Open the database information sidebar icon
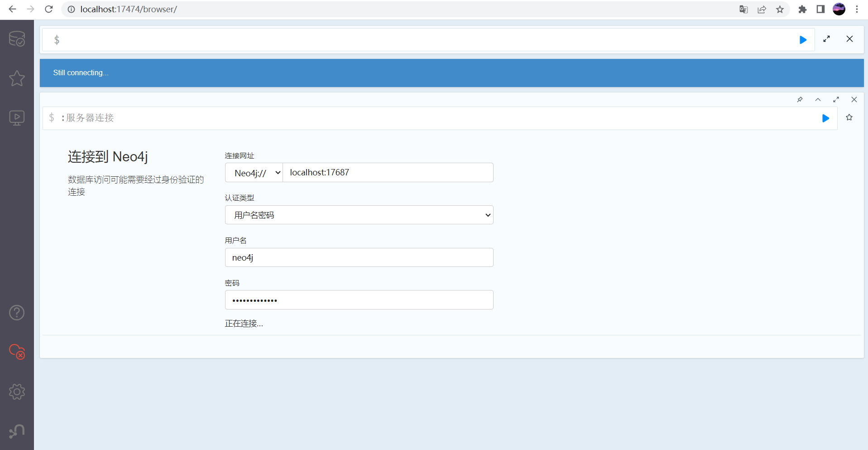 [x=17, y=39]
